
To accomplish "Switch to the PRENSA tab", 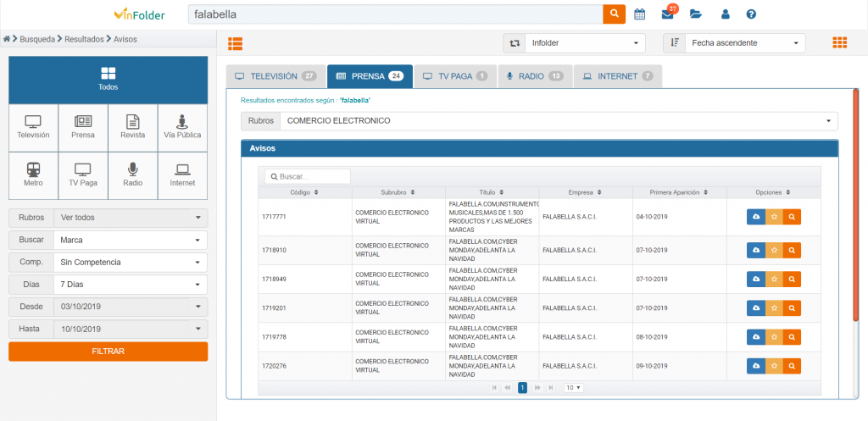I will coord(370,76).
